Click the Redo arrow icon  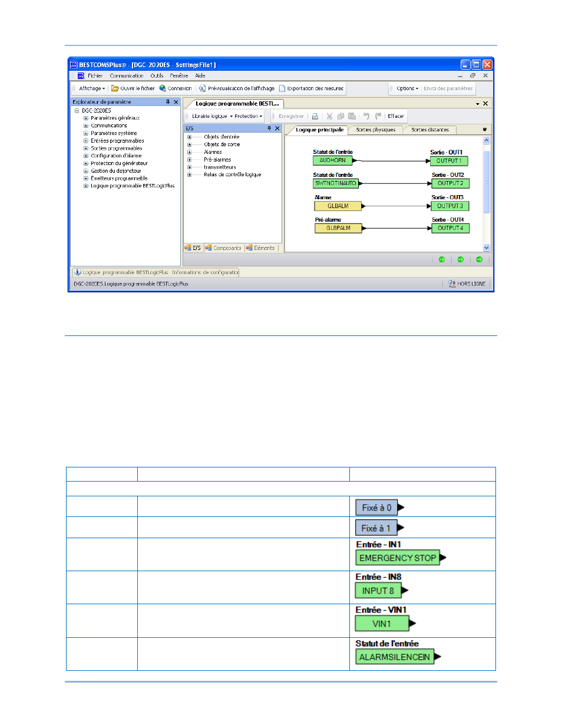[378, 116]
